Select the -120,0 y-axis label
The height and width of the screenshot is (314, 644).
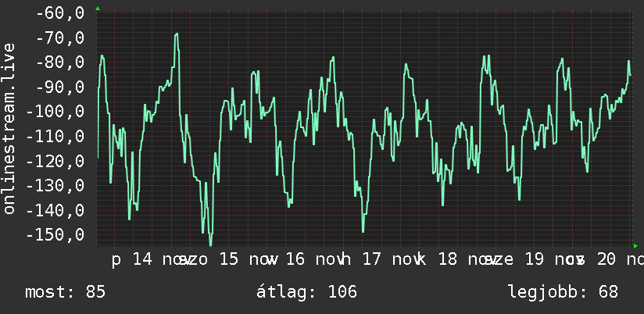click(x=55, y=161)
